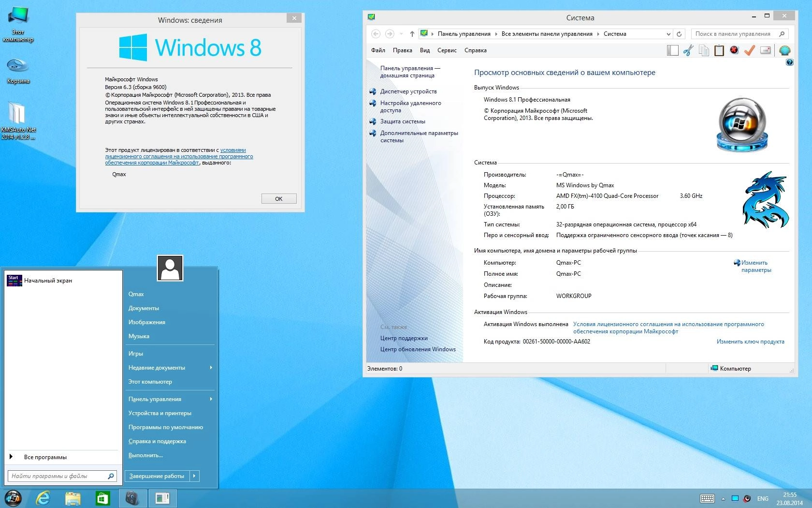Expand Недавние документы submenu arrow

pyautogui.click(x=211, y=368)
